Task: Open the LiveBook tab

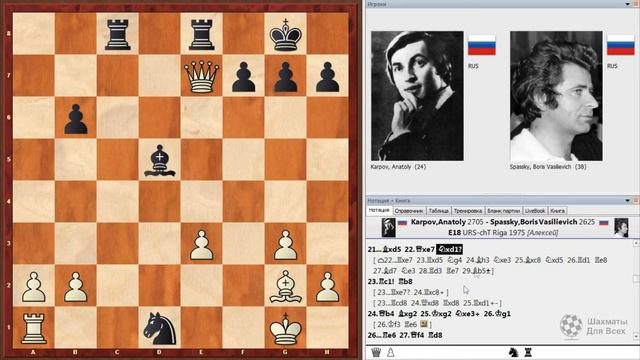Action: (x=535, y=211)
